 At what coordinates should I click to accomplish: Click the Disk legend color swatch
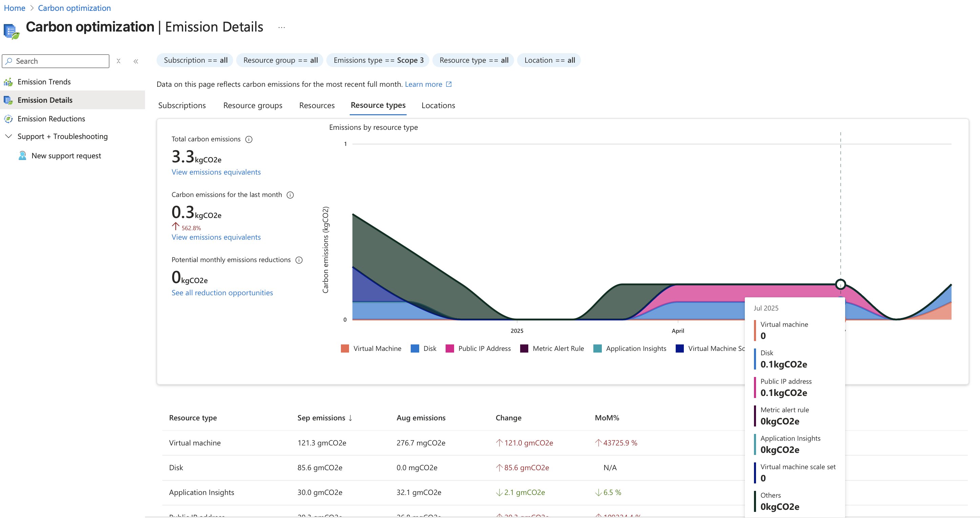pos(415,348)
